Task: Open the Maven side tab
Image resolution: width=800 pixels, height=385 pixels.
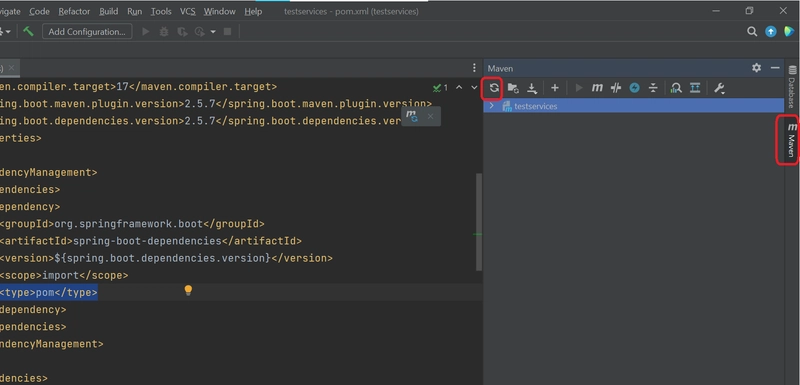Action: tap(791, 139)
